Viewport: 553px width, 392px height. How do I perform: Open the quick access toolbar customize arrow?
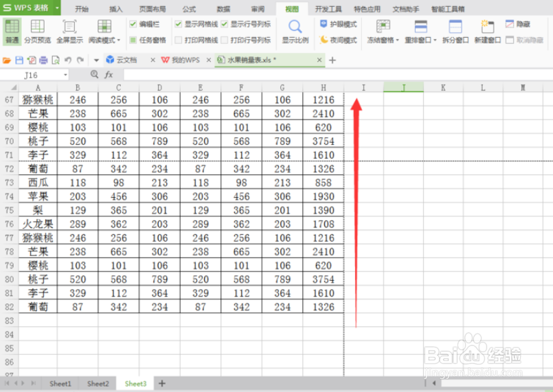pos(96,60)
